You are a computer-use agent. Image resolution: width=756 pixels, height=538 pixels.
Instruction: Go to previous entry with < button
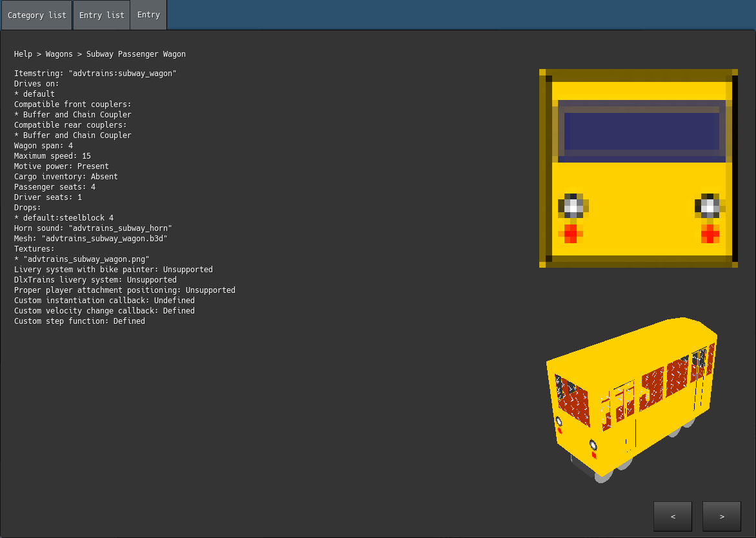673,516
